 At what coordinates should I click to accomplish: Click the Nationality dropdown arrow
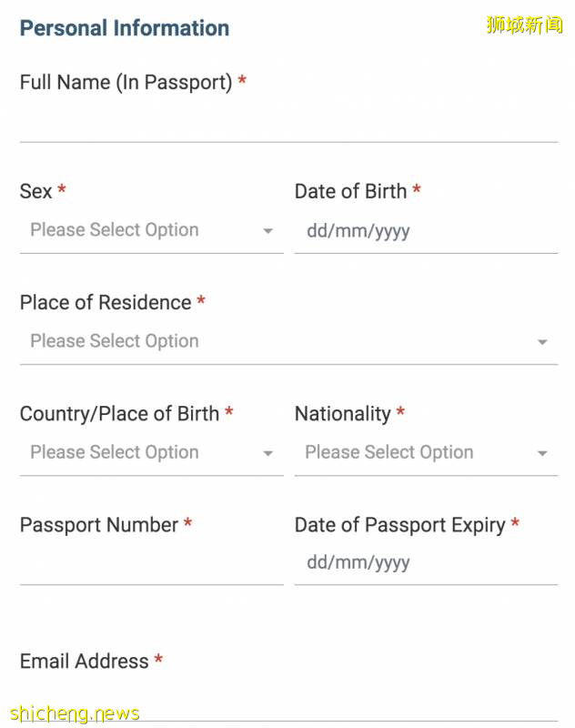(x=542, y=453)
